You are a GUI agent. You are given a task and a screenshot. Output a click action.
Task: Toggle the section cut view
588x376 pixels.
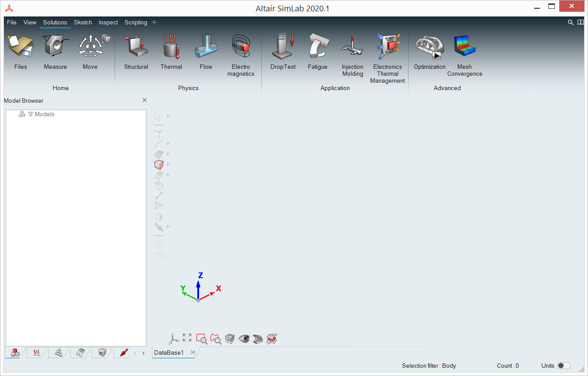click(x=258, y=339)
